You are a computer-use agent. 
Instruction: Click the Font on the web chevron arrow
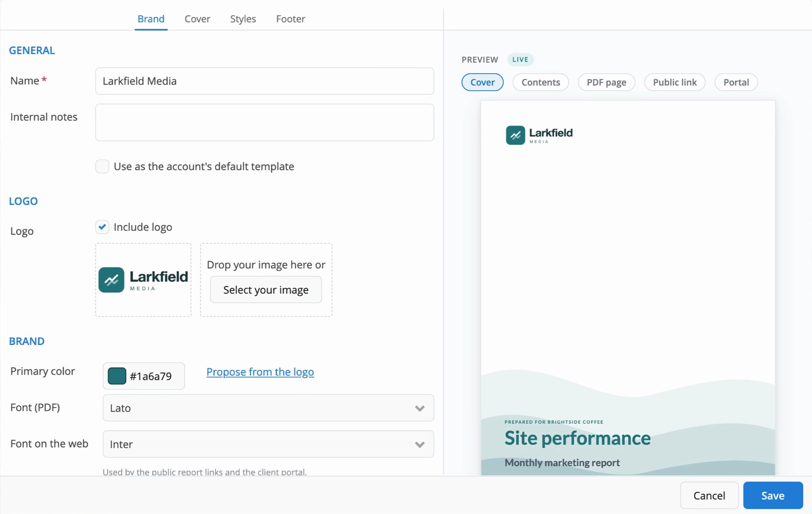(420, 444)
